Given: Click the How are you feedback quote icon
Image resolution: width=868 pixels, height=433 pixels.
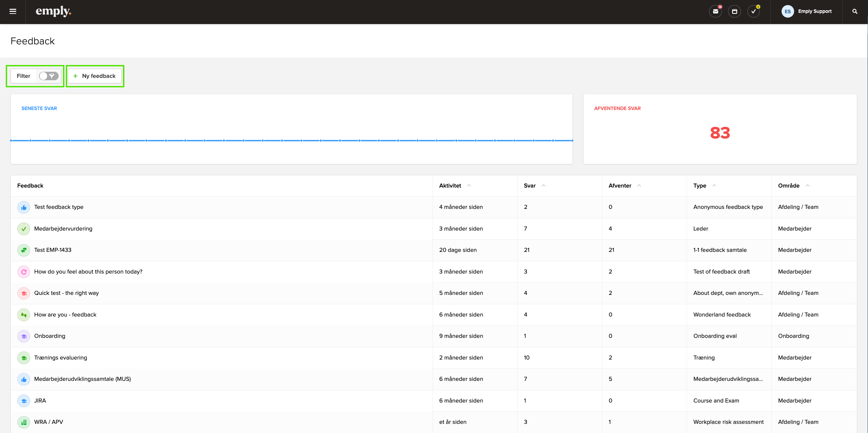Looking at the screenshot, I should pyautogui.click(x=24, y=315).
